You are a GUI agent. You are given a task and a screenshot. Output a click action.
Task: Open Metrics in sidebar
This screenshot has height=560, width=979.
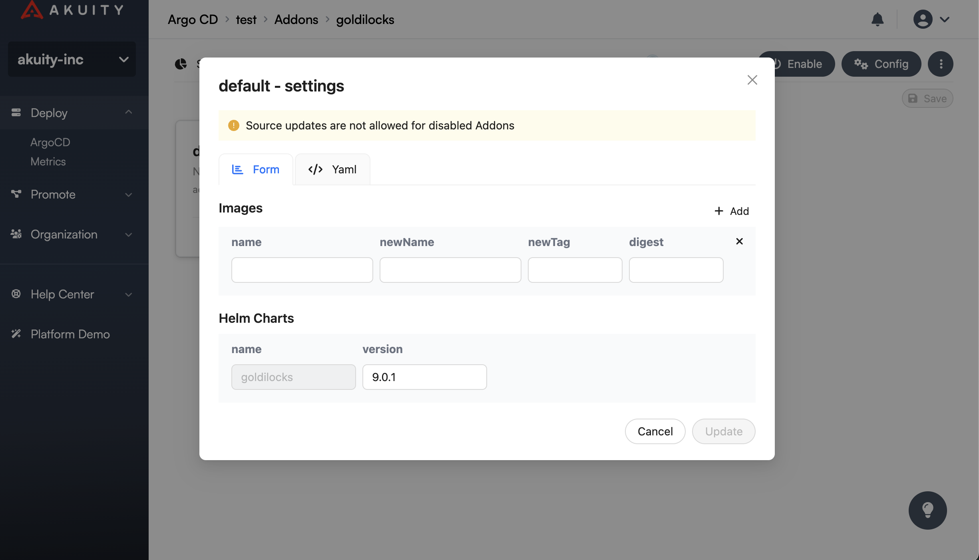[48, 161]
